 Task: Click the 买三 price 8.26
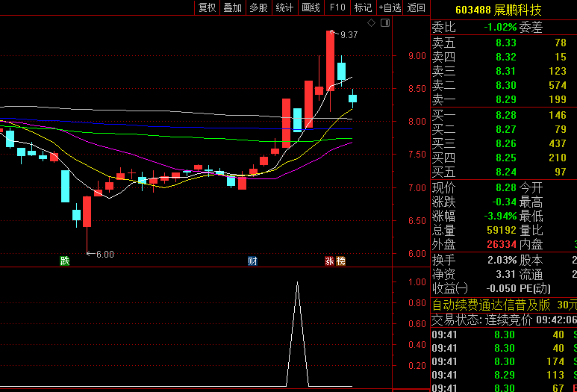(506, 143)
